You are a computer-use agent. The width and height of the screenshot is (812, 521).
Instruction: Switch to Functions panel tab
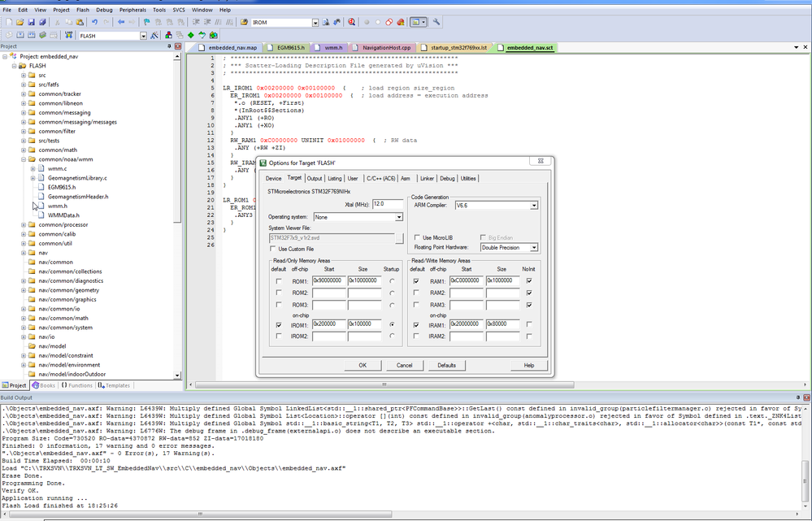point(76,385)
